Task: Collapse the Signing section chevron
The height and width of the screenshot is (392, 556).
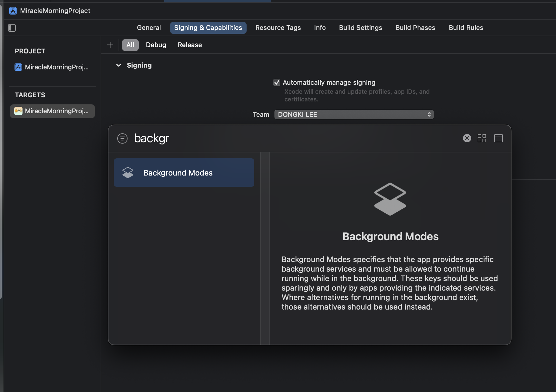Action: tap(119, 65)
